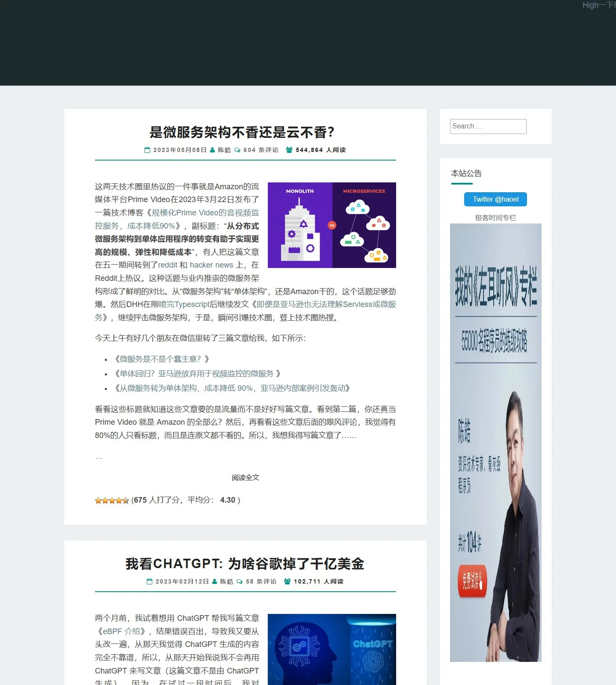This screenshot has width=616, height=685.
Task: Click the five-star rating icons
Action: (112, 500)
